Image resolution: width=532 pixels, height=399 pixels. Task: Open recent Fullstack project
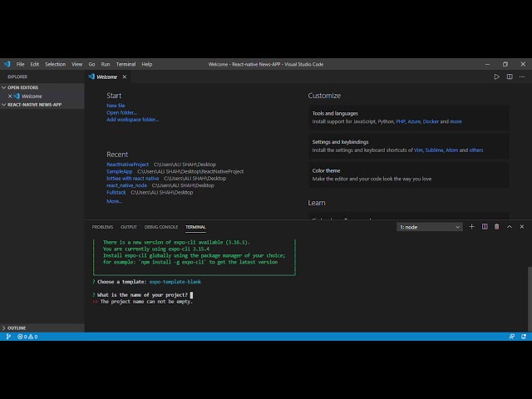pyautogui.click(x=116, y=192)
